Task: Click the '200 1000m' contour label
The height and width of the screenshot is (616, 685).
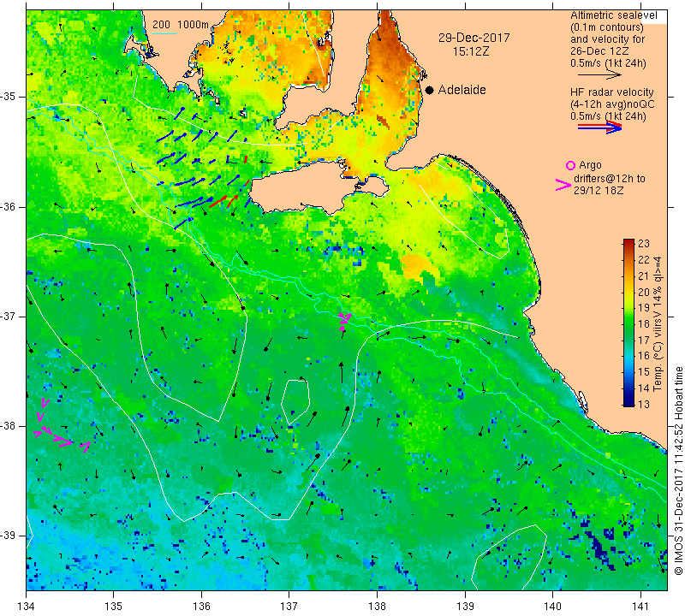Action: pyautogui.click(x=181, y=25)
